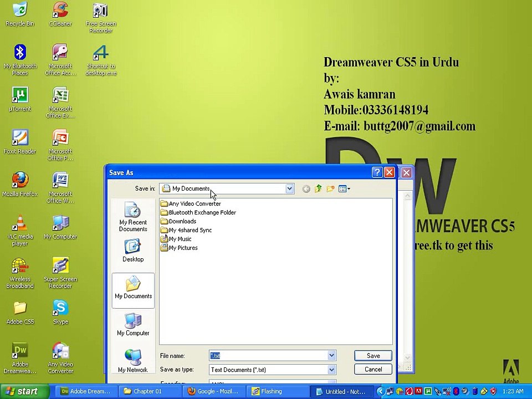This screenshot has height=399, width=532.
Task: Click the Cancel button
Action: pyautogui.click(x=373, y=369)
